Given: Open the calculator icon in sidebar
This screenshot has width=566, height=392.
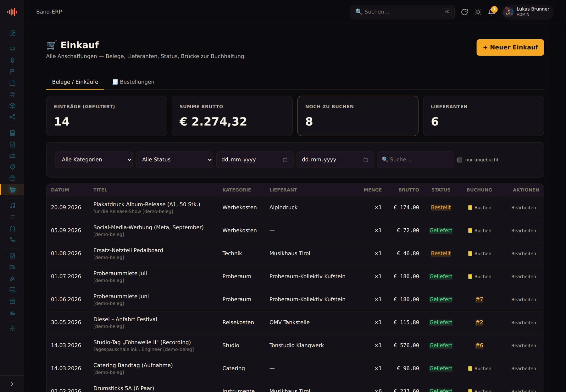Looking at the screenshot, I should (x=12, y=133).
